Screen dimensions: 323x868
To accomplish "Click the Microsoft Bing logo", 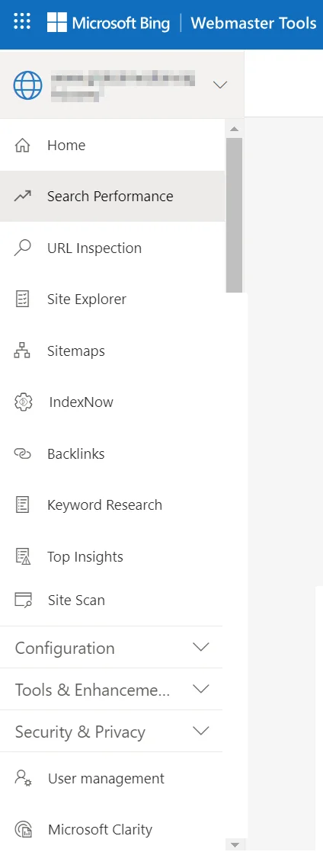I will 108,23.
